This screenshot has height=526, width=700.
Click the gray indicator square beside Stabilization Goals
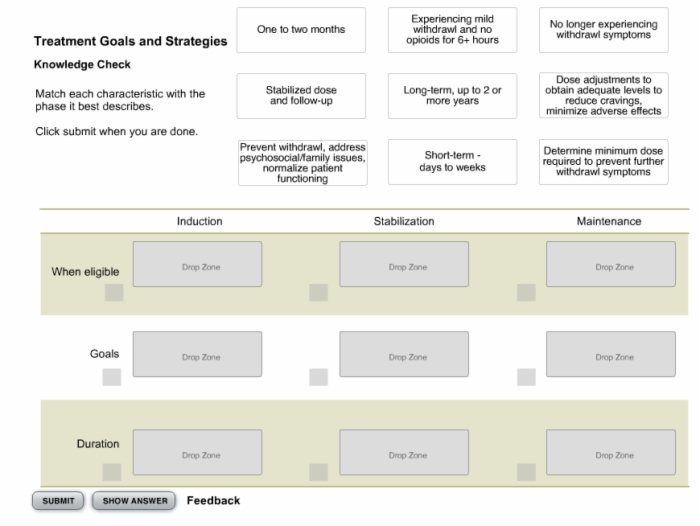[318, 377]
